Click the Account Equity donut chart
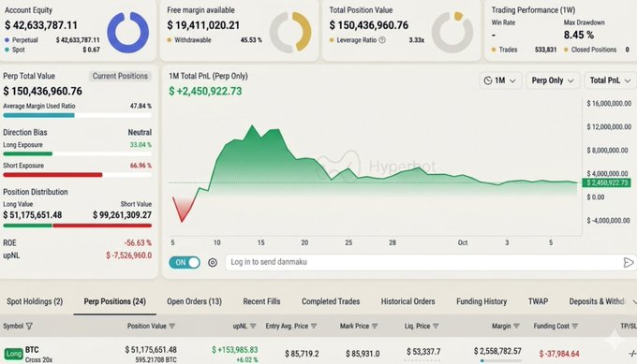This screenshot has height=364, width=637. 128,33
